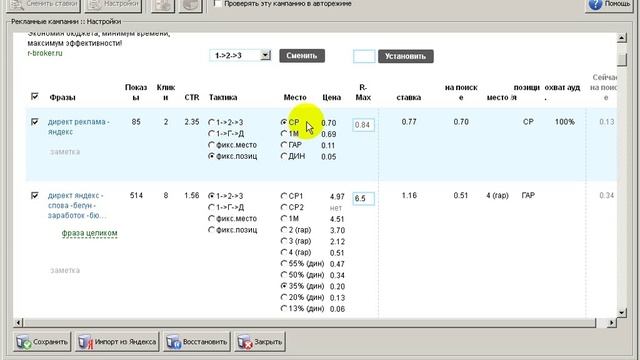The height and width of the screenshot is (360, 640).
Task: Select the 4 (гар) place radio
Action: [x=284, y=252]
